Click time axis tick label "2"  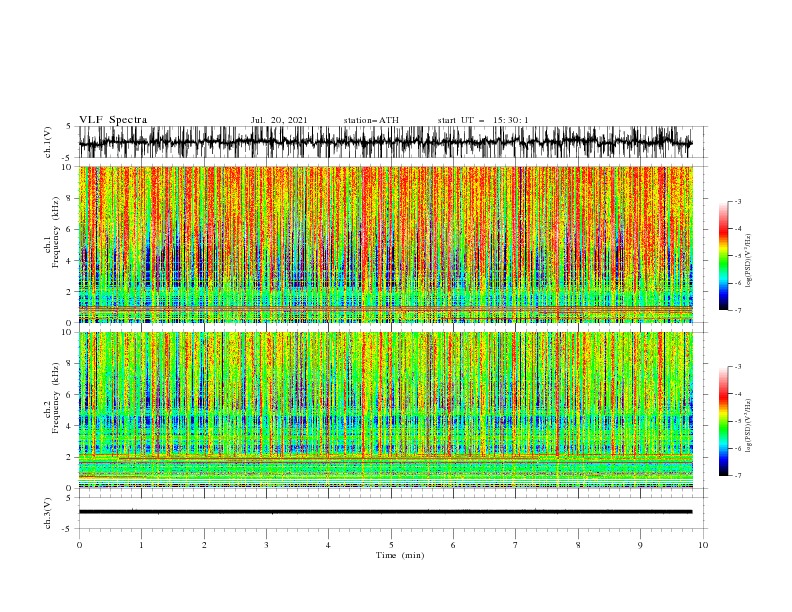[x=204, y=545]
